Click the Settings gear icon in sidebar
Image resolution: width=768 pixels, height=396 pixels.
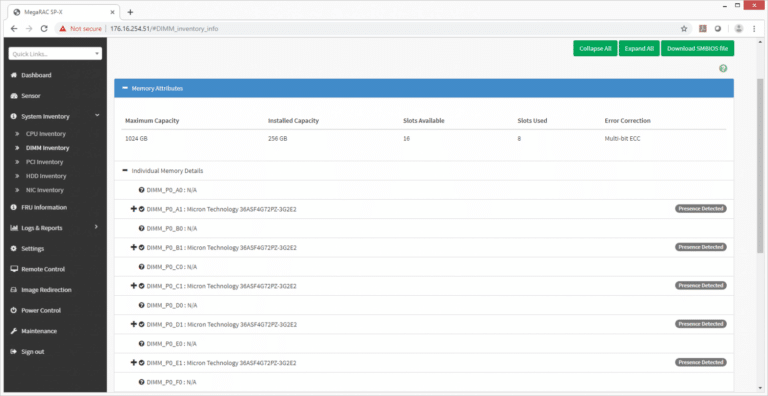click(x=14, y=248)
